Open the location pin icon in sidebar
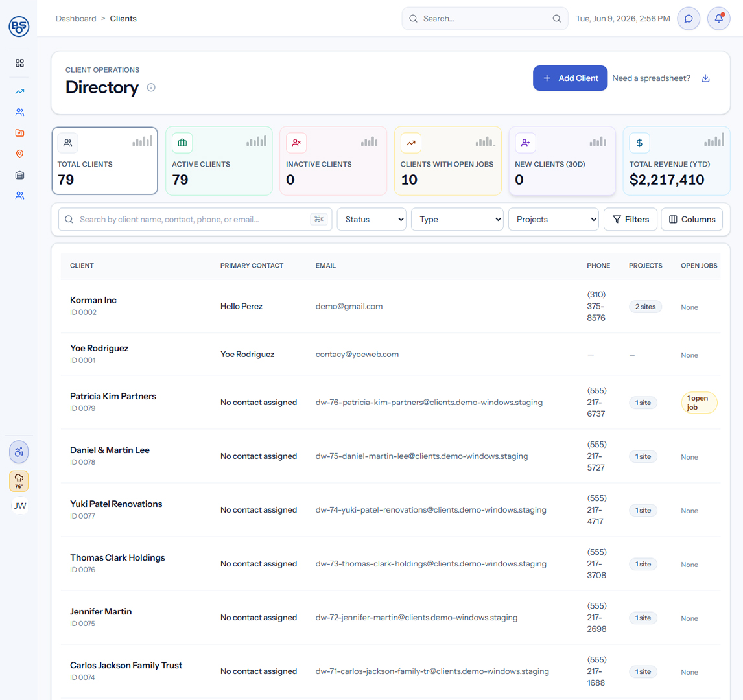Viewport: 743px width, 700px height. coord(19,154)
